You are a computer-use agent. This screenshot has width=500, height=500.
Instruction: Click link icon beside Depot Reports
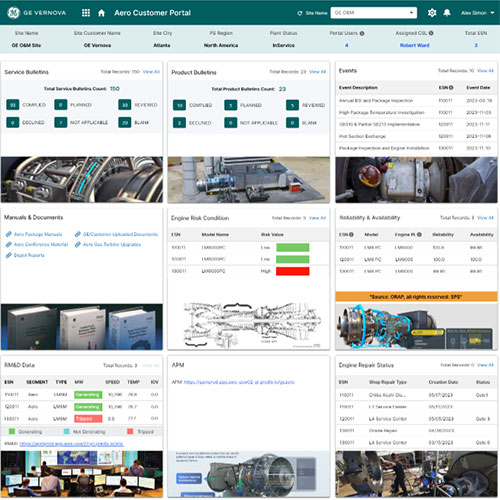[x=9, y=255]
